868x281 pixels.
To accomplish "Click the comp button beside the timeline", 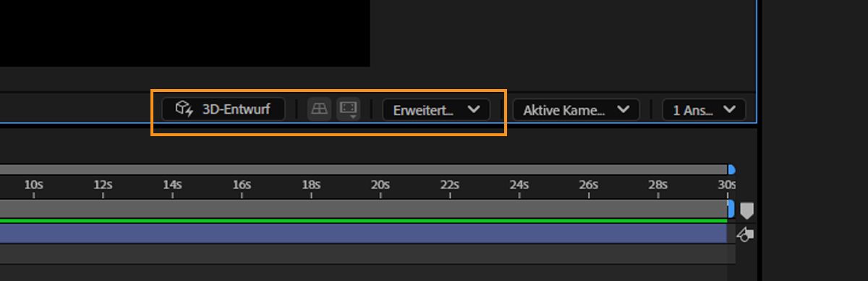I will coord(745,234).
